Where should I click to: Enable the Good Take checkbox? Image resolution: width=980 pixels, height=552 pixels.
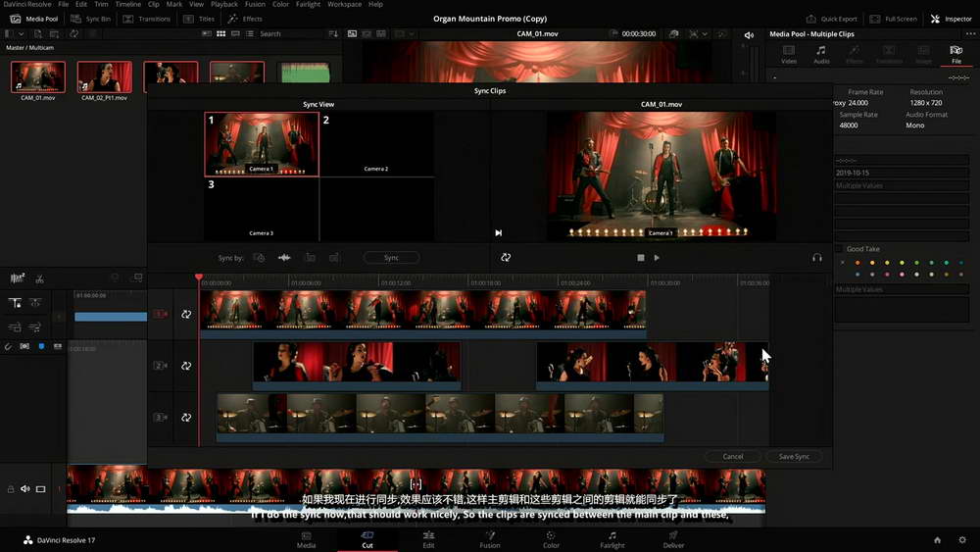pyautogui.click(x=840, y=249)
